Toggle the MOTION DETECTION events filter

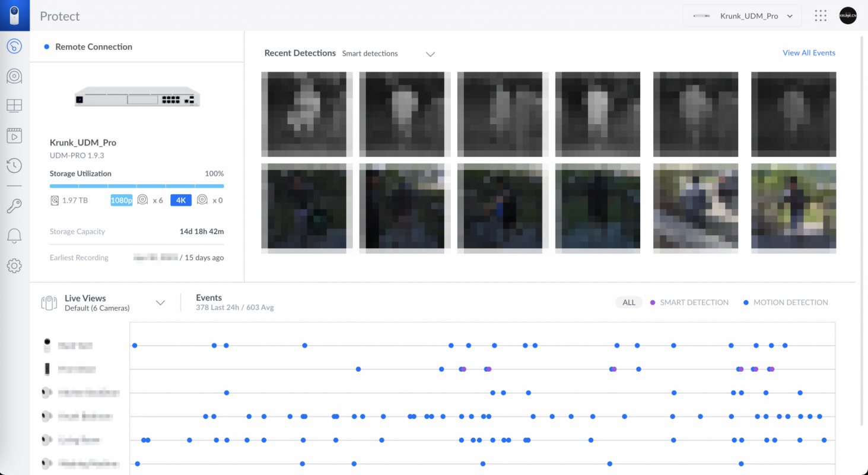[x=786, y=302]
